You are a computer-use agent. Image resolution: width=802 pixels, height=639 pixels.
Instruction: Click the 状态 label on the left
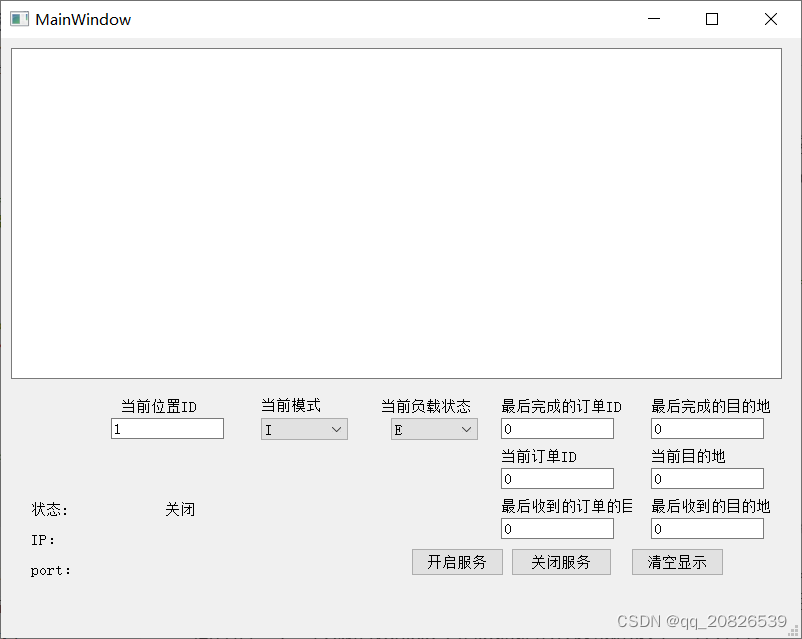pos(49,509)
